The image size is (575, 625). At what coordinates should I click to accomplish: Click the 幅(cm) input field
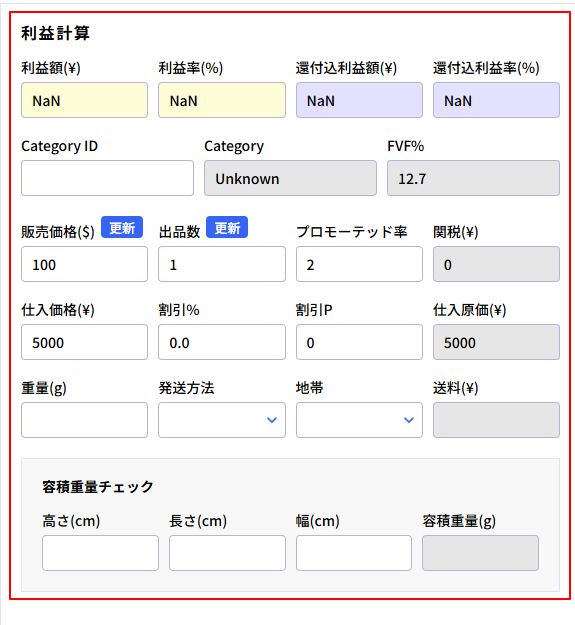coord(354,553)
